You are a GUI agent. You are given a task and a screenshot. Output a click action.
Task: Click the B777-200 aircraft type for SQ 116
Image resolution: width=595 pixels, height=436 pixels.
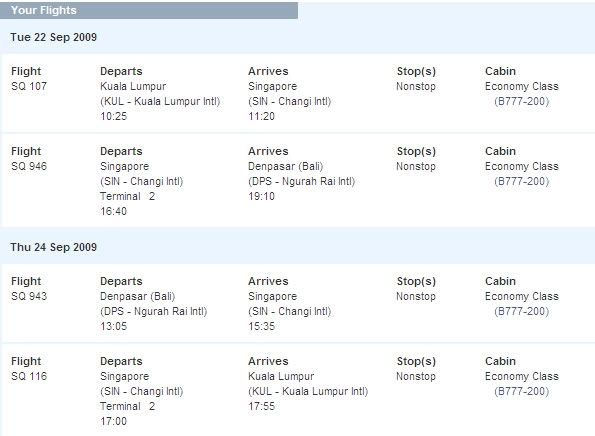(x=522, y=391)
